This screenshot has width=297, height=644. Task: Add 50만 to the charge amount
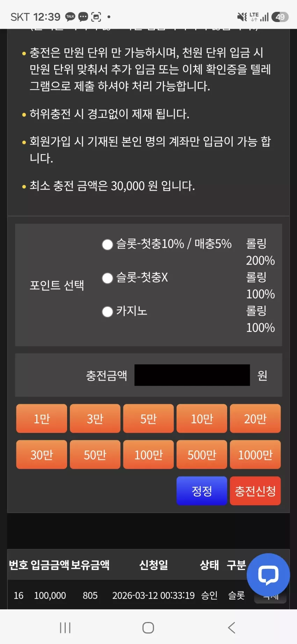click(x=95, y=455)
